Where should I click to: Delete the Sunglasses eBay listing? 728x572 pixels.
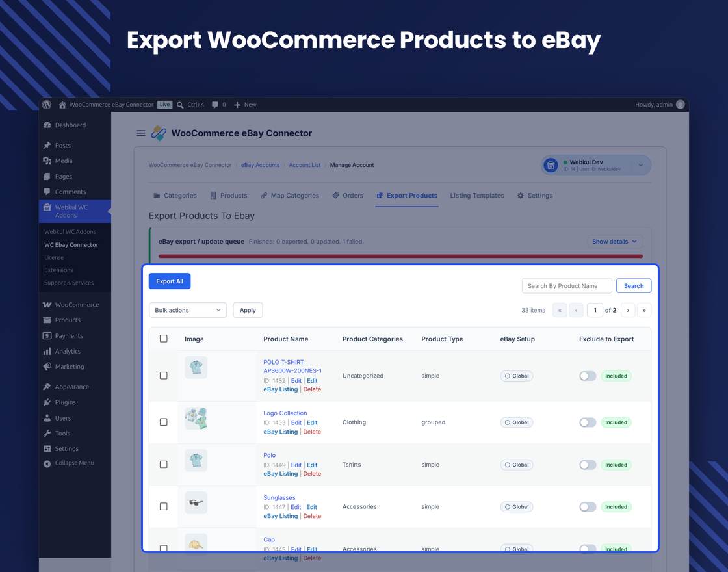pyautogui.click(x=312, y=516)
